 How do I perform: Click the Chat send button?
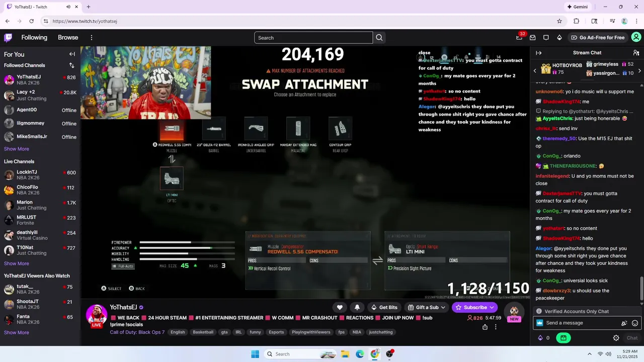[x=632, y=338]
